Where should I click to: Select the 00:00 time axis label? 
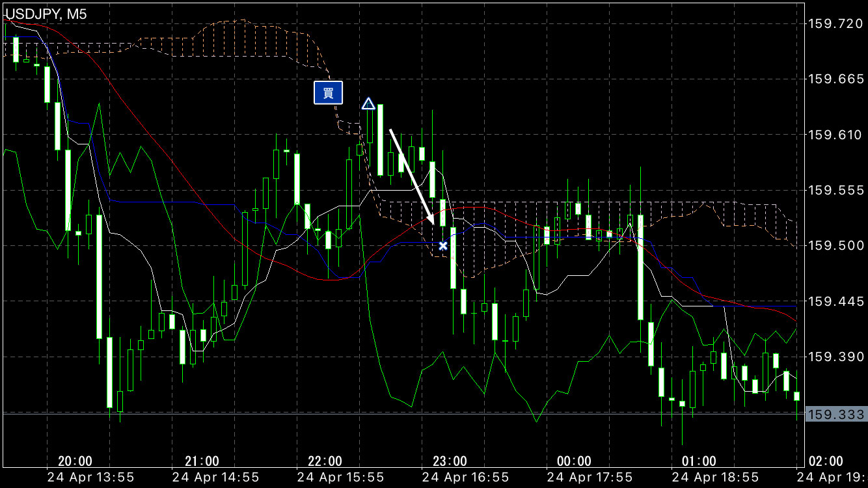[575, 461]
